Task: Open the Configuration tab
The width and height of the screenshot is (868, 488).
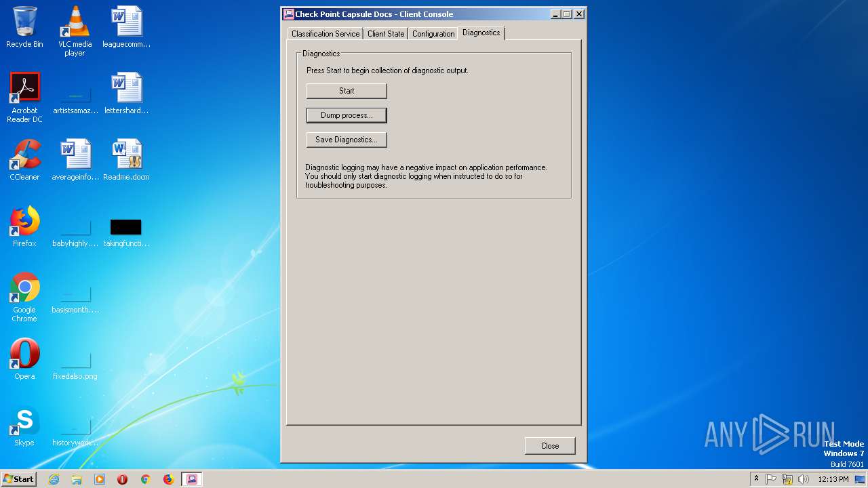Action: [433, 34]
